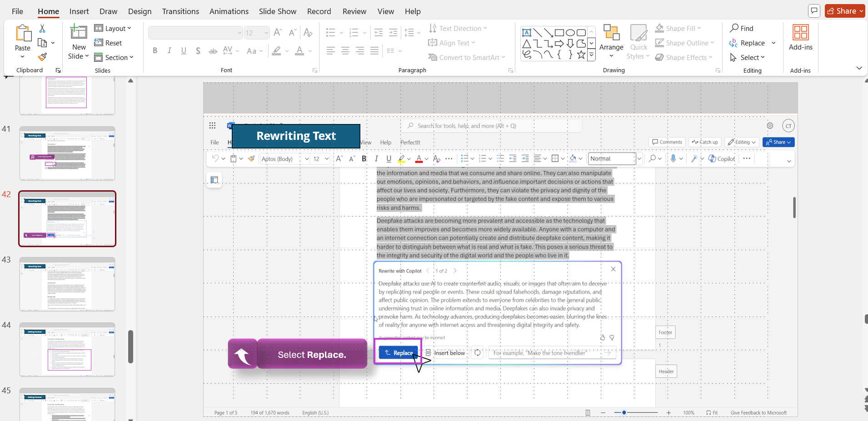Viewport: 868px width, 421px height.
Task: Click Convert to SmartArt
Action: (467, 57)
